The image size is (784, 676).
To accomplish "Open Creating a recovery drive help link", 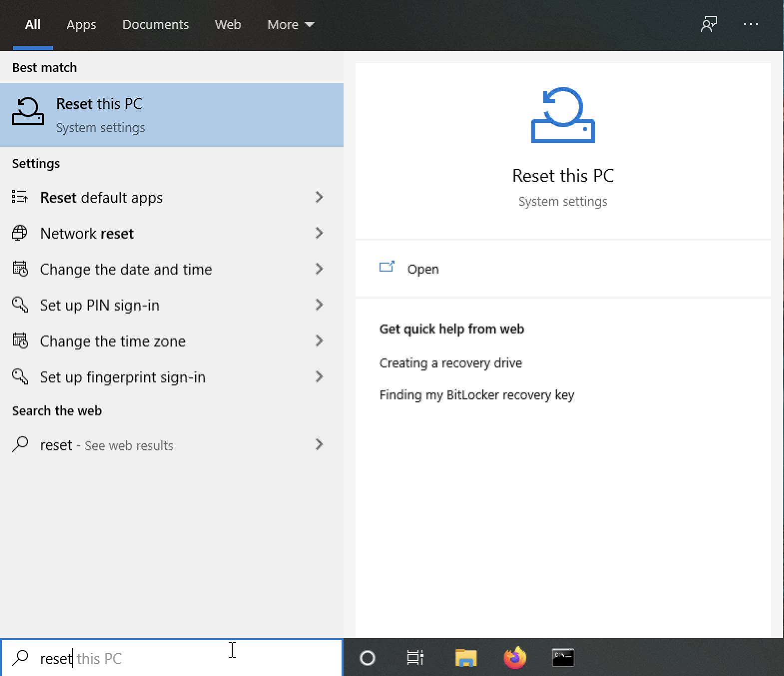I will pyautogui.click(x=451, y=363).
